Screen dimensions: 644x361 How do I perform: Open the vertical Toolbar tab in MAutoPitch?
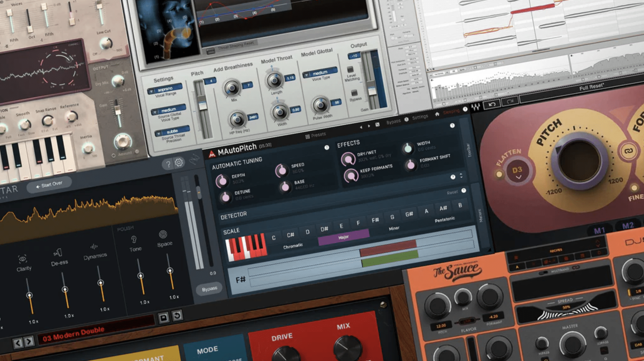tap(469, 150)
